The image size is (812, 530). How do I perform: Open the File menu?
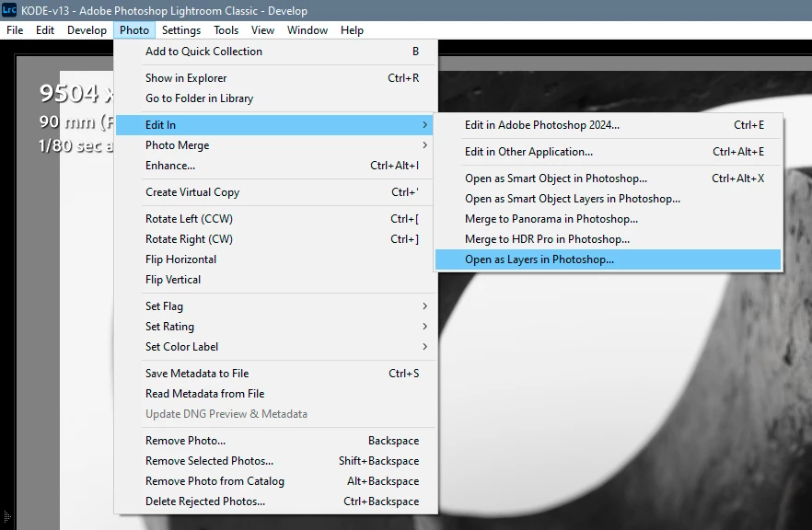15,30
